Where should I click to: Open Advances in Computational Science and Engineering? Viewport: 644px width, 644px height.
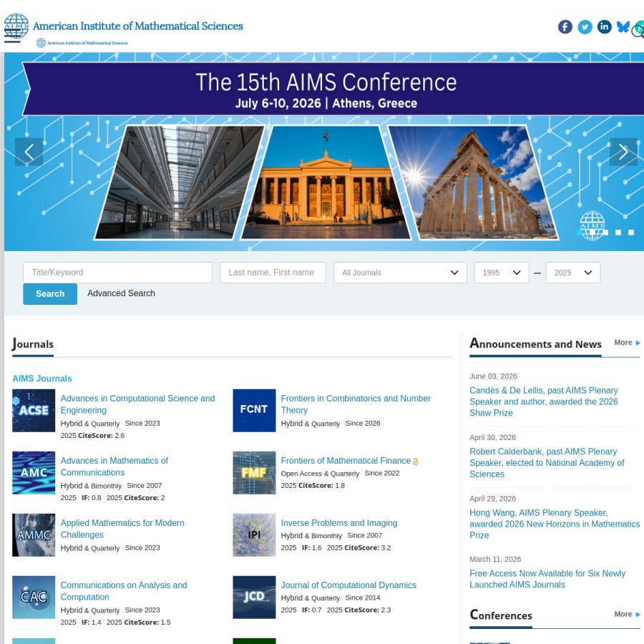(x=137, y=404)
